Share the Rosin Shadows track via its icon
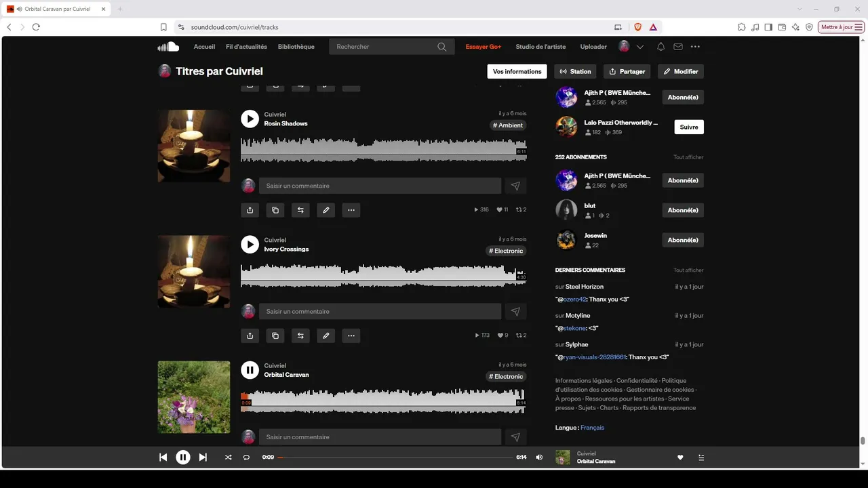This screenshot has height=488, width=868. pyautogui.click(x=250, y=210)
